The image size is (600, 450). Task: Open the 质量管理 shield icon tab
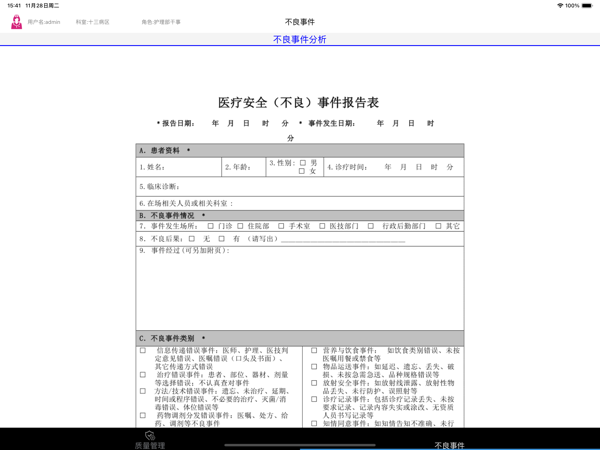pos(150,435)
